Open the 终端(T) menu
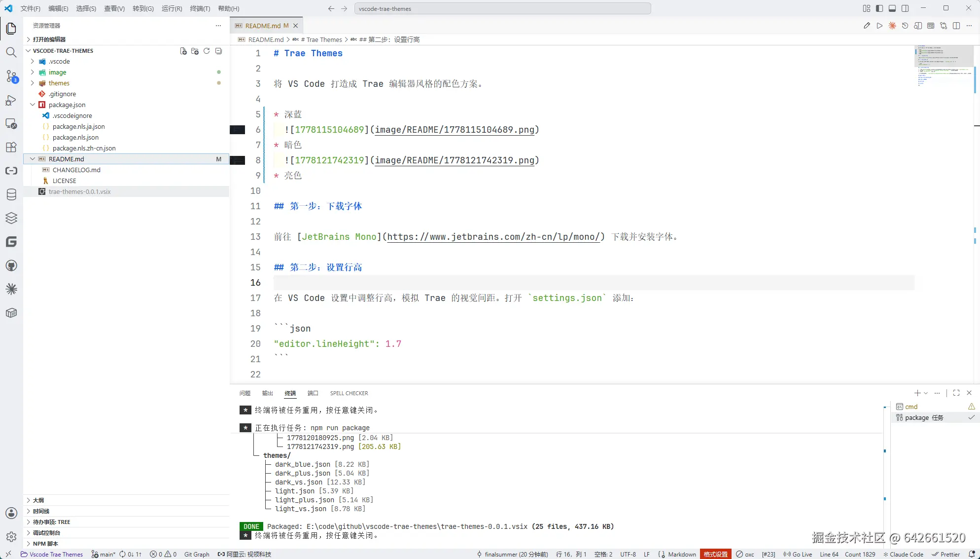The width and height of the screenshot is (980, 559). [200, 8]
